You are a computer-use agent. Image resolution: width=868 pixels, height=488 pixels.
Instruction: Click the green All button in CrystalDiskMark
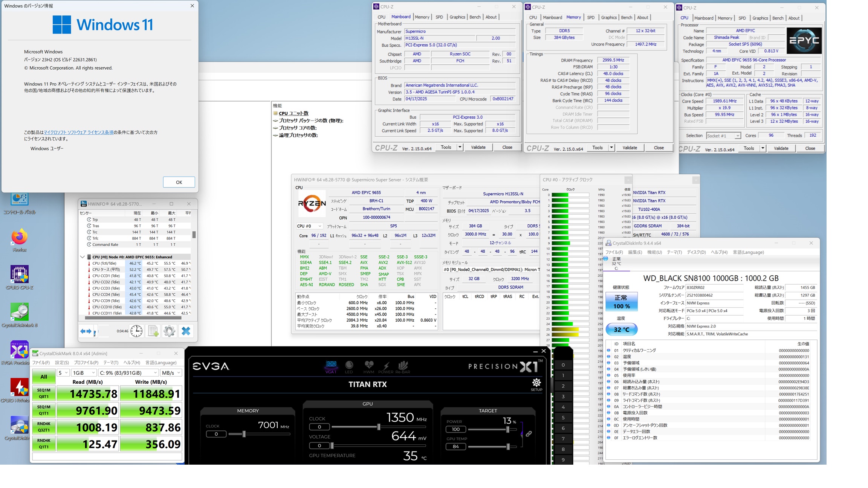coord(44,377)
